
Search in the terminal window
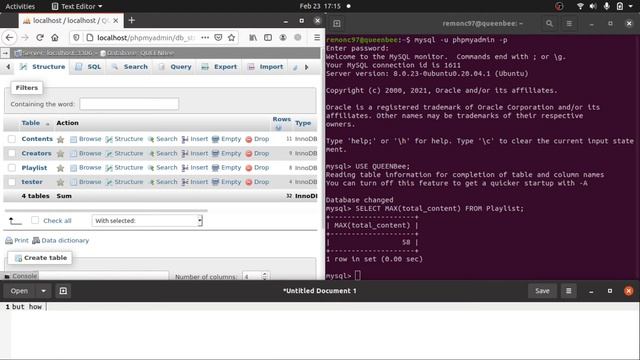[x=549, y=24]
